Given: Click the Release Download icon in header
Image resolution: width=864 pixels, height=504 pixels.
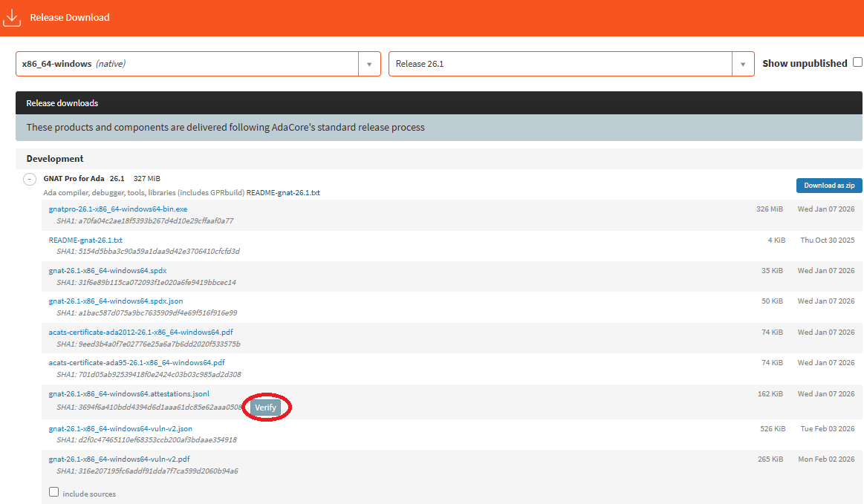Looking at the screenshot, I should 11,17.
